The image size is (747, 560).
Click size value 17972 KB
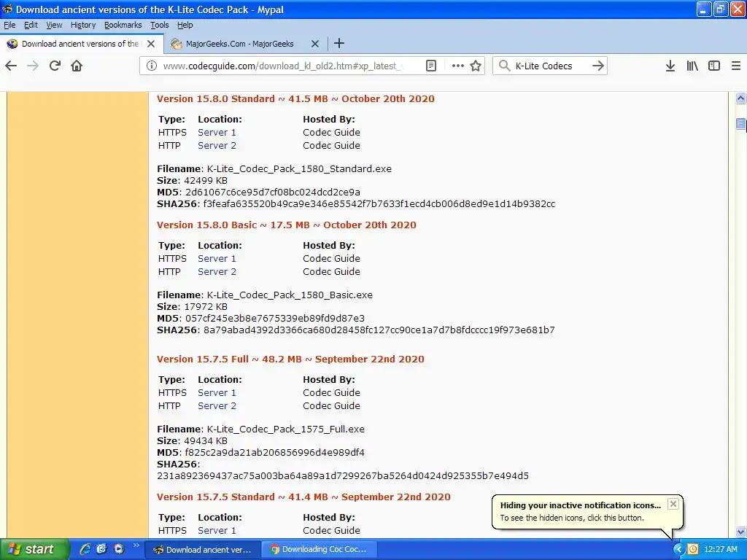coord(206,307)
